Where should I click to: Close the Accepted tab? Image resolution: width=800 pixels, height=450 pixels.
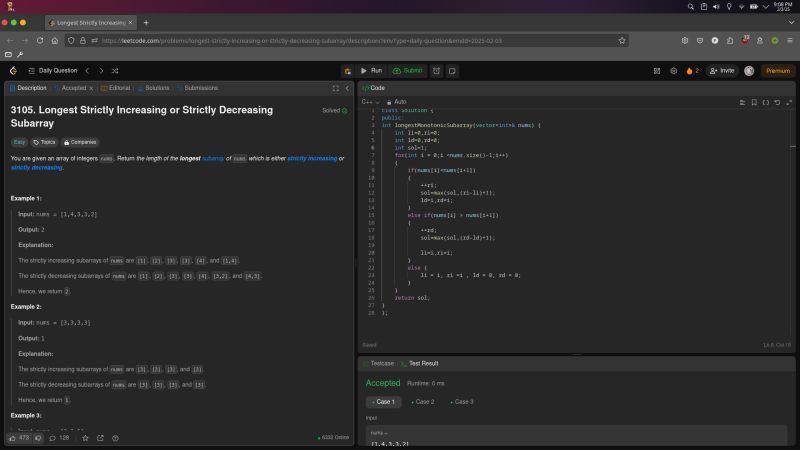click(x=91, y=88)
